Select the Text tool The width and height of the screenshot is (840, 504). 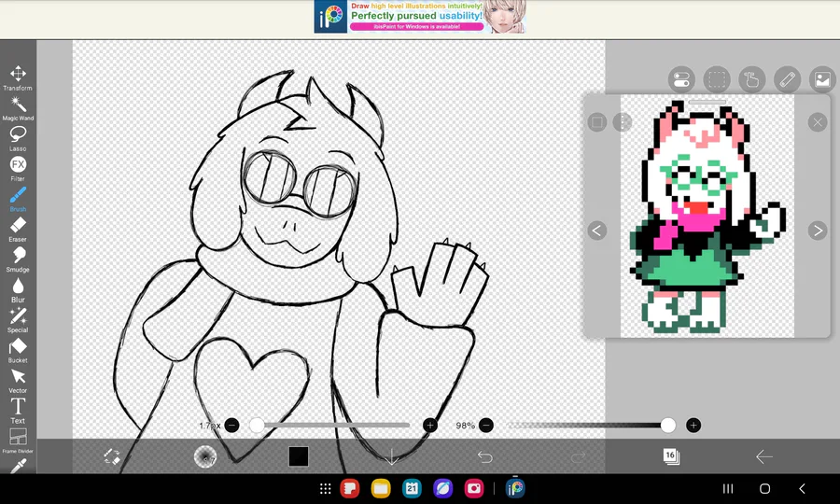coord(18,411)
